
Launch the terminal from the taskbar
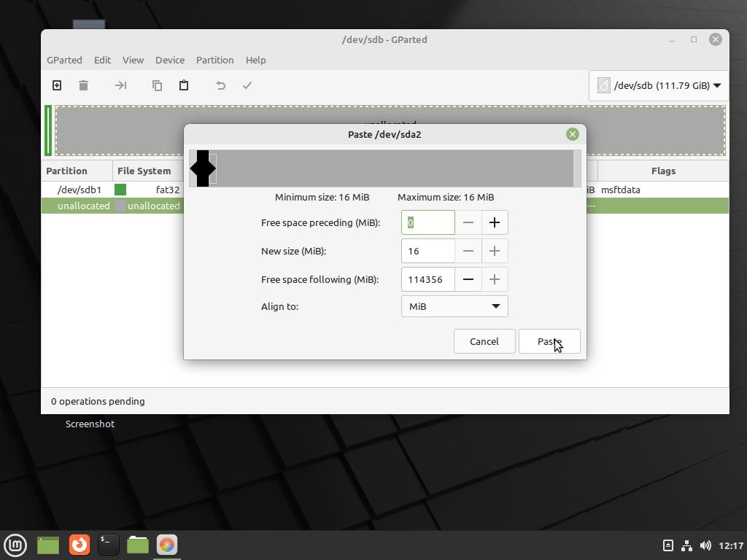108,545
